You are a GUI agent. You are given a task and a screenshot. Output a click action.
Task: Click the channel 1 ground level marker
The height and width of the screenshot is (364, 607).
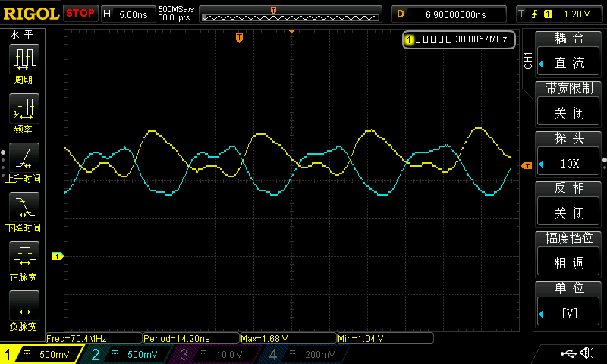pyautogui.click(x=58, y=256)
